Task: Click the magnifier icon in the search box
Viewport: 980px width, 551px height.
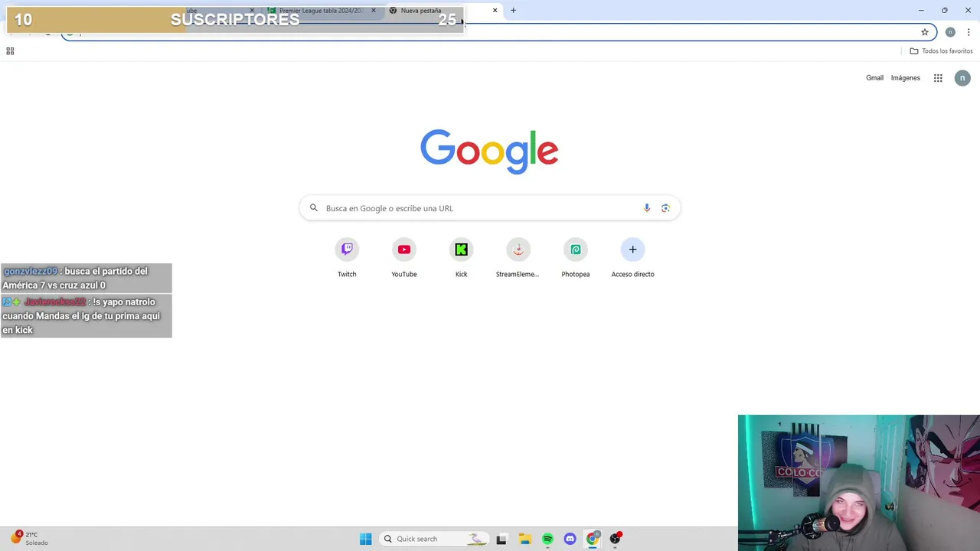Action: pos(313,208)
